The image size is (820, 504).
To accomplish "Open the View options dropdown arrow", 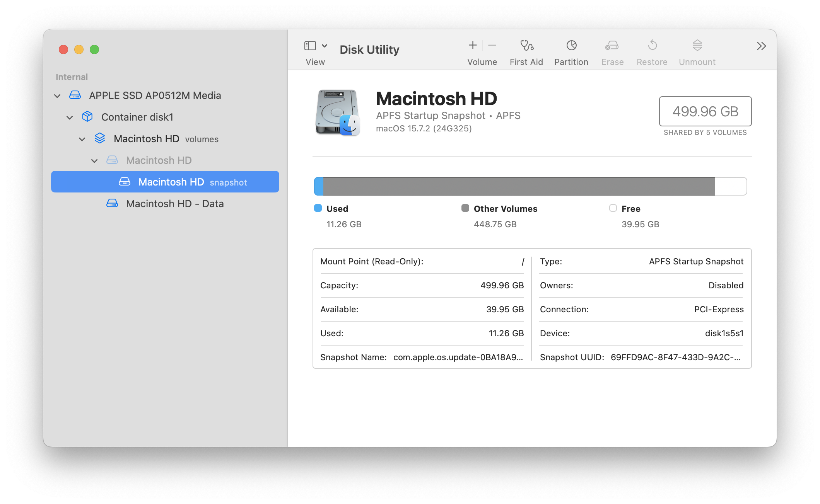I will (x=325, y=46).
